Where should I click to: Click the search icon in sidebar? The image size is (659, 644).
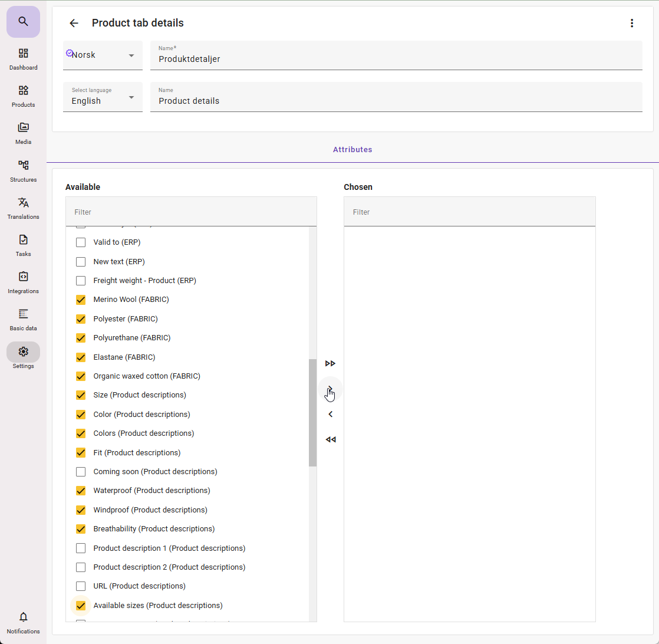[x=23, y=22]
